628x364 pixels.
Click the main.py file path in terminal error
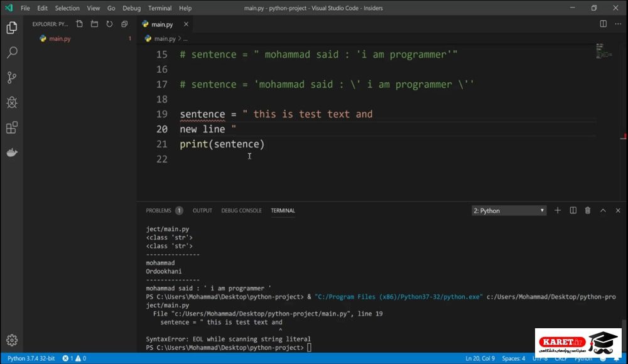click(259, 314)
